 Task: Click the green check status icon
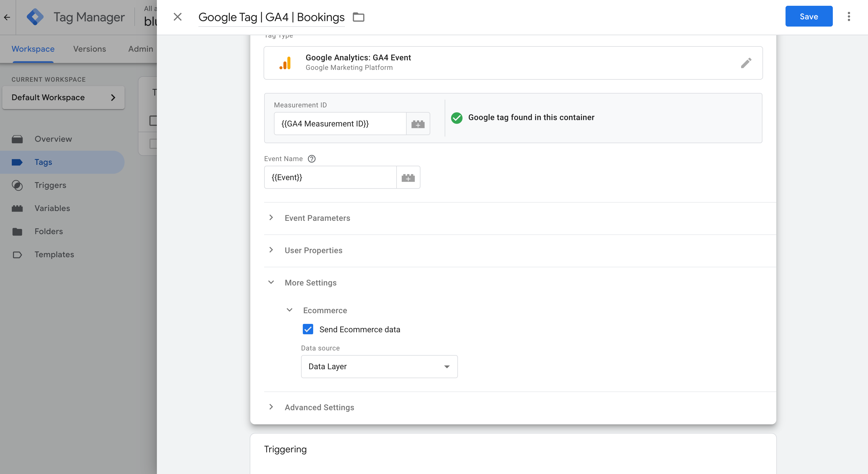(x=456, y=118)
